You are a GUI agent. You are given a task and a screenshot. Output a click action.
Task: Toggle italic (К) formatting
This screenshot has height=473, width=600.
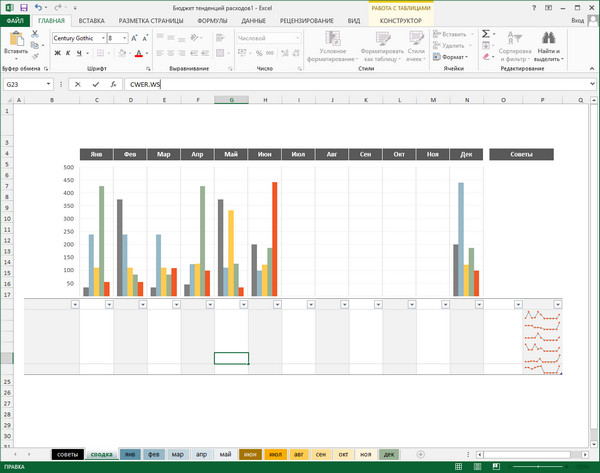67,53
